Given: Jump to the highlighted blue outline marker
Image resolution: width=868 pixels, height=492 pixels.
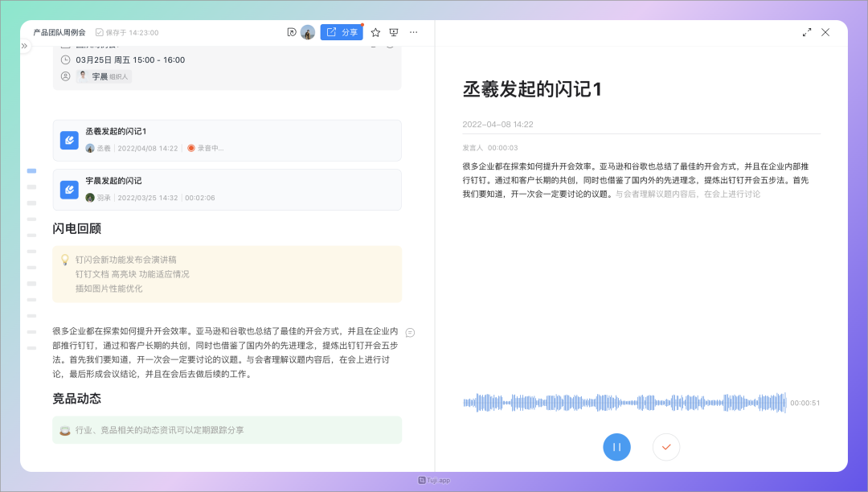Looking at the screenshot, I should point(31,171).
